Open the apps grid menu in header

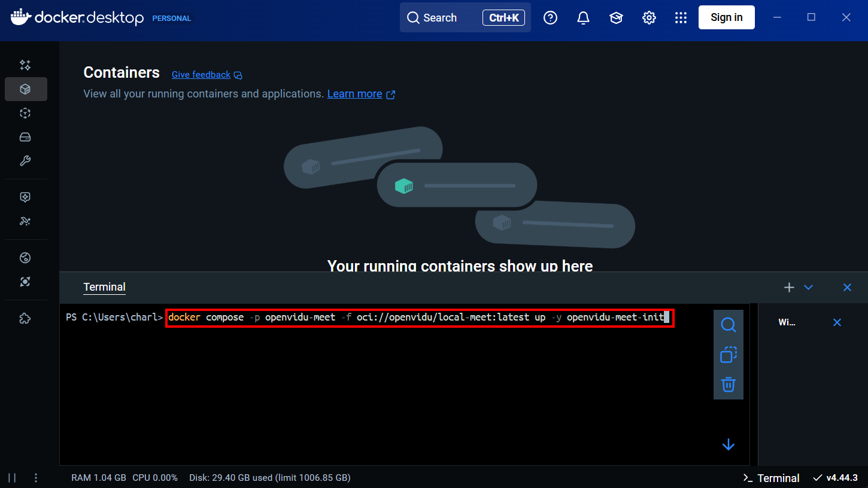tap(681, 18)
